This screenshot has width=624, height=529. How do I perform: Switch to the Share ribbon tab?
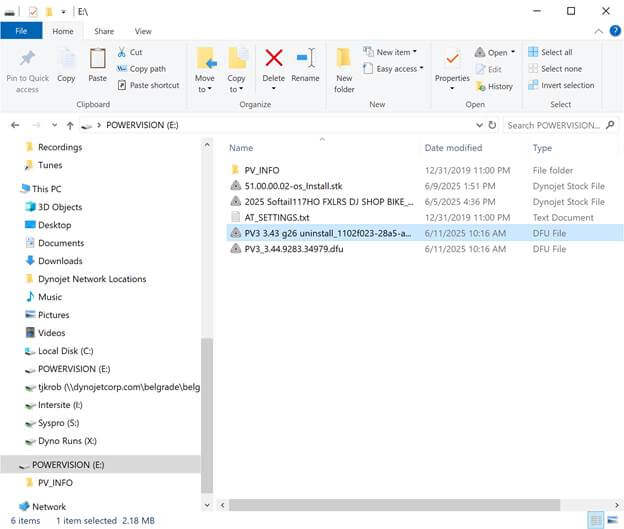pyautogui.click(x=104, y=31)
